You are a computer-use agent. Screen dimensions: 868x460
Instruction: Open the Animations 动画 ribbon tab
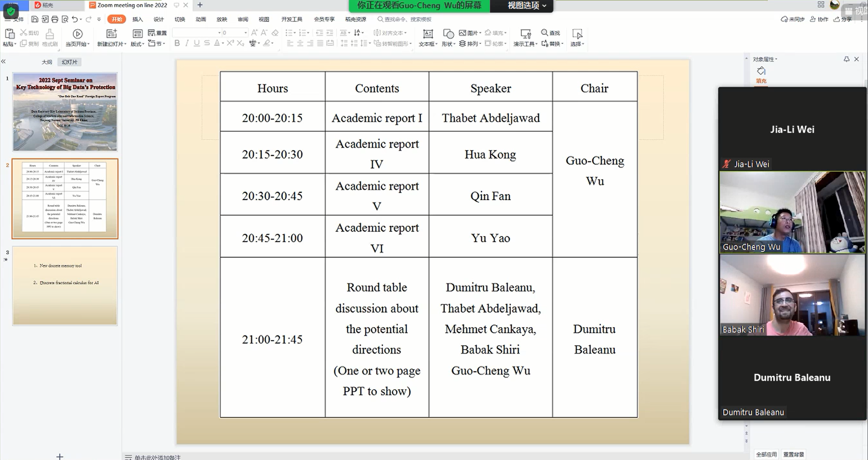(200, 19)
